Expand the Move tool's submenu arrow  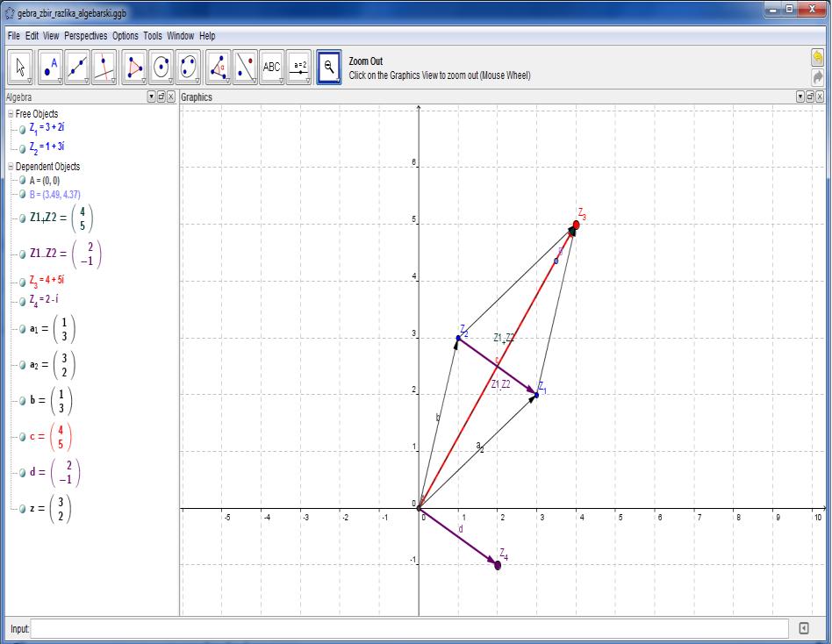click(x=30, y=82)
